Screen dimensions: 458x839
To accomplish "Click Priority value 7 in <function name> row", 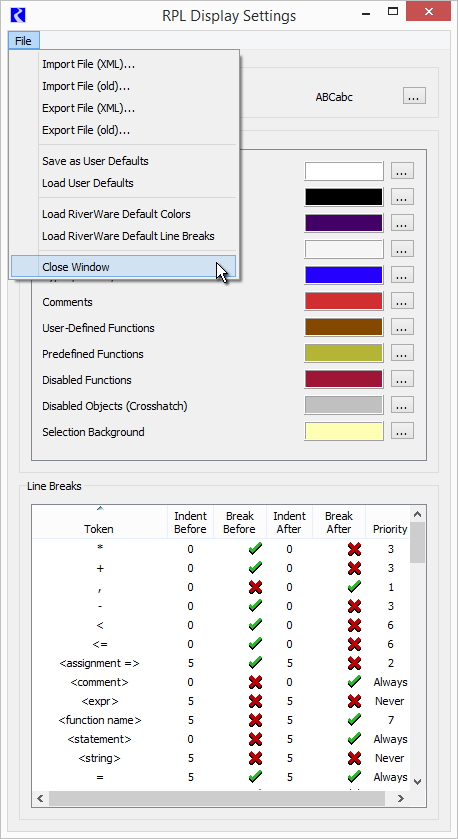I will click(391, 720).
